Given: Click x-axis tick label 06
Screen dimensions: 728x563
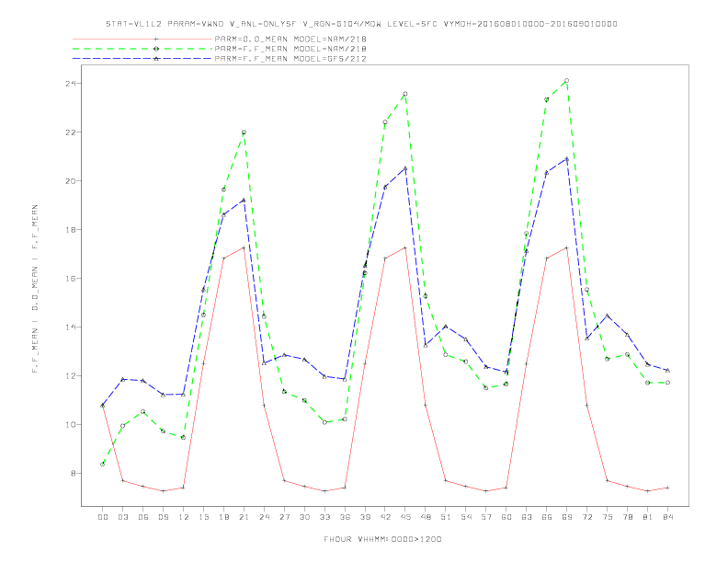Looking at the screenshot, I should [x=143, y=517].
